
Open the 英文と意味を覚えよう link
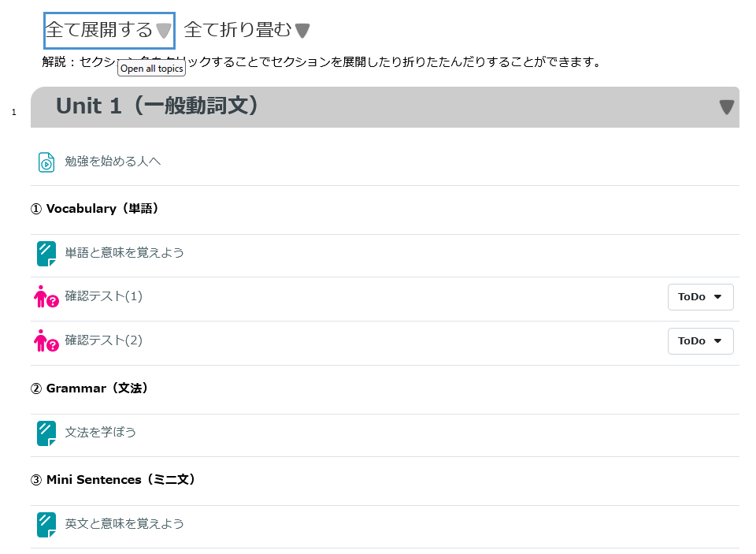[x=124, y=523]
